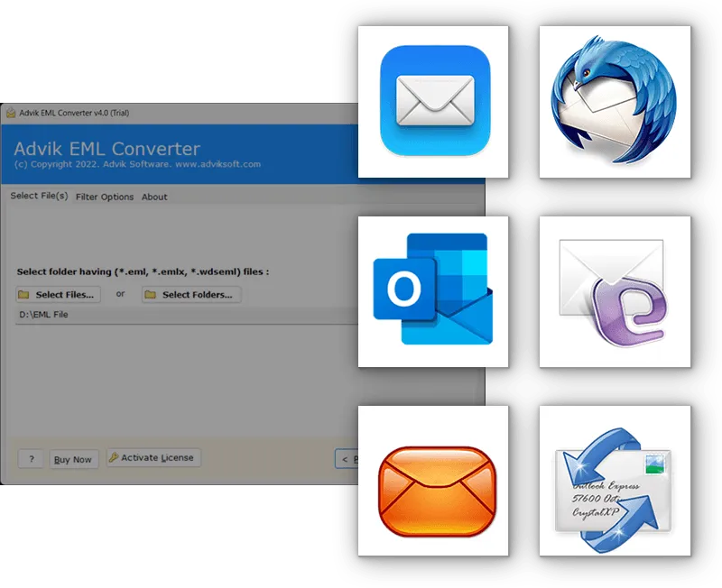Click the partially hidden Previous button
This screenshot has height=588, width=722.
point(347,459)
